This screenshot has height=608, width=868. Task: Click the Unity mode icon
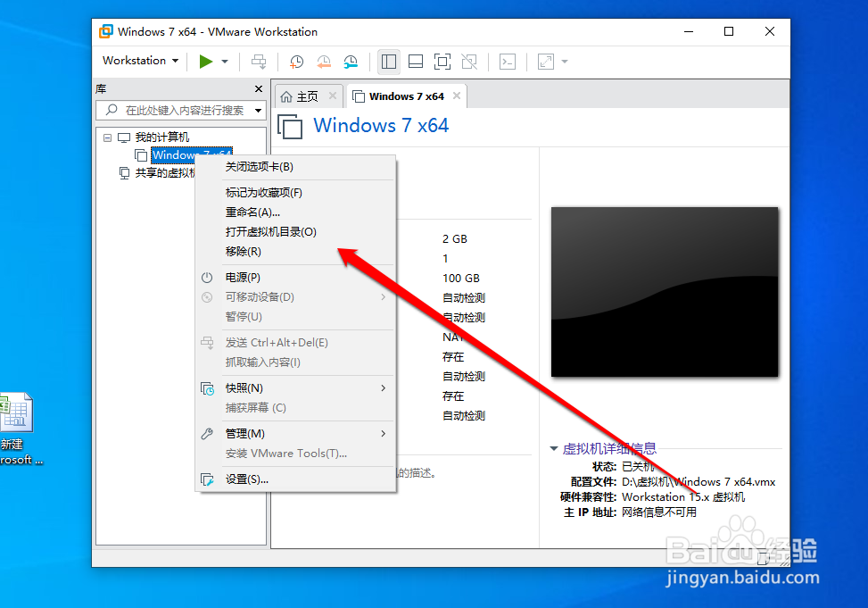469,62
